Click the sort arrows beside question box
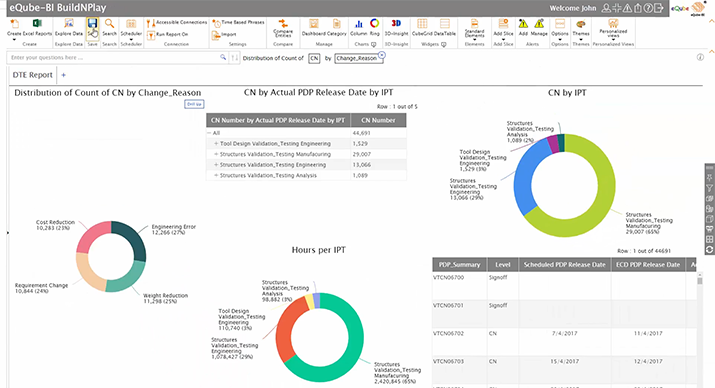The image size is (715, 388). click(234, 57)
